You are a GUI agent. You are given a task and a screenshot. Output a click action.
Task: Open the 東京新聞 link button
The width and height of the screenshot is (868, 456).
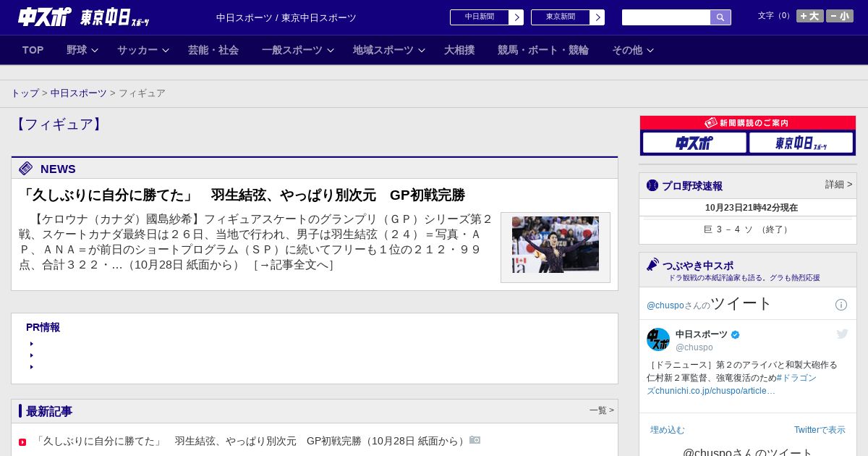tap(561, 17)
